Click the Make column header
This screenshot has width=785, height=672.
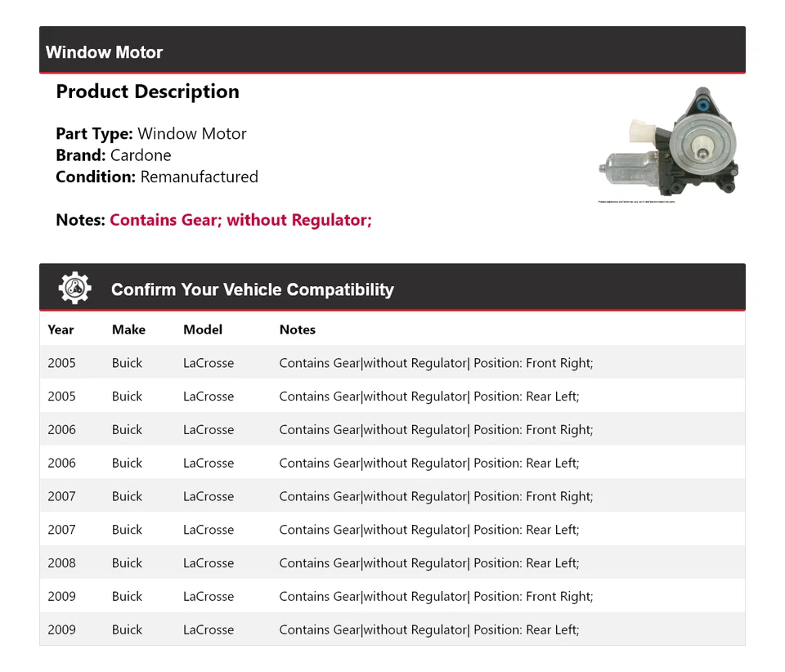[x=128, y=329]
